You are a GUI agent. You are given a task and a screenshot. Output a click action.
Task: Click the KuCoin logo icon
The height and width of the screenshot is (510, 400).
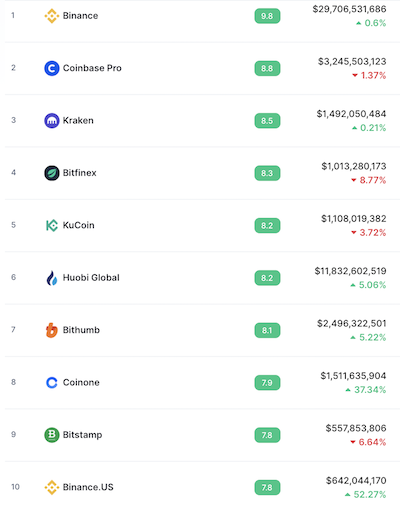(52, 225)
